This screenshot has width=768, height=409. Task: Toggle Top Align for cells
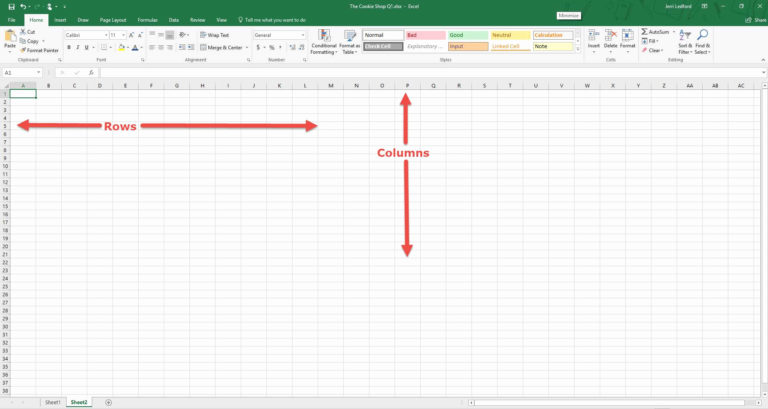[x=152, y=35]
